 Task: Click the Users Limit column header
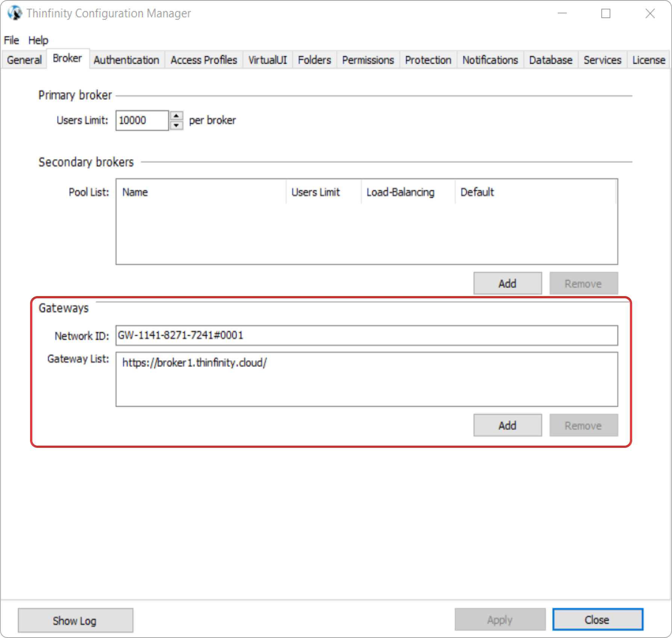coord(324,192)
